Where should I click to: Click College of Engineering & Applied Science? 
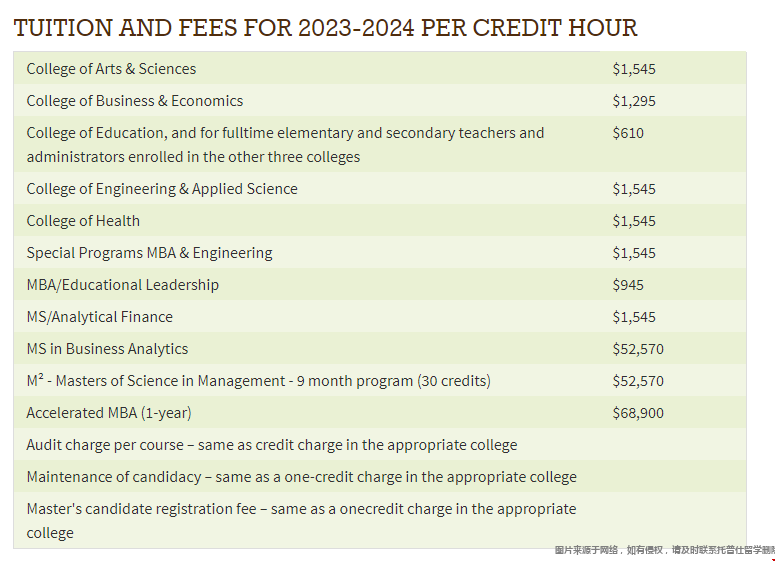pos(162,189)
